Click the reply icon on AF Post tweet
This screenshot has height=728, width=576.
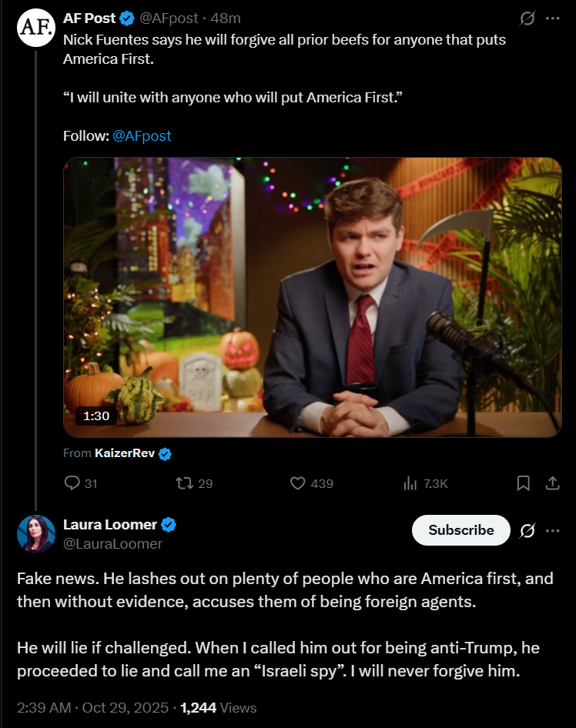point(73,483)
